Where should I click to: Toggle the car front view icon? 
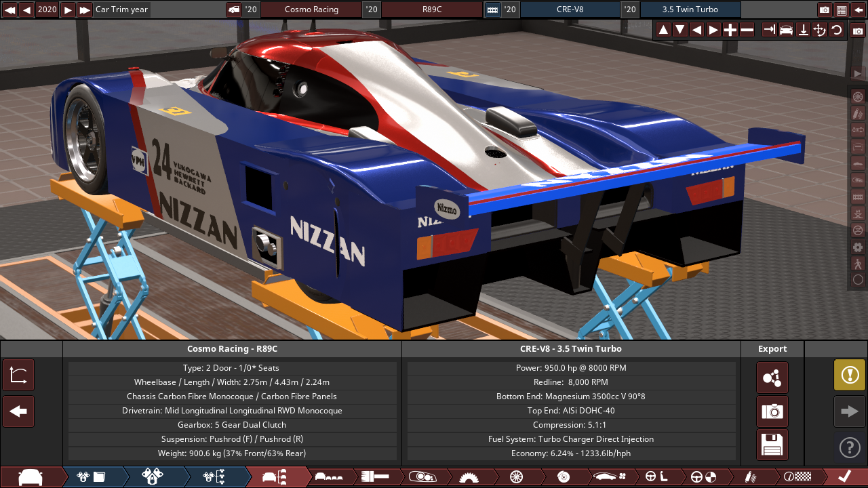click(x=786, y=30)
